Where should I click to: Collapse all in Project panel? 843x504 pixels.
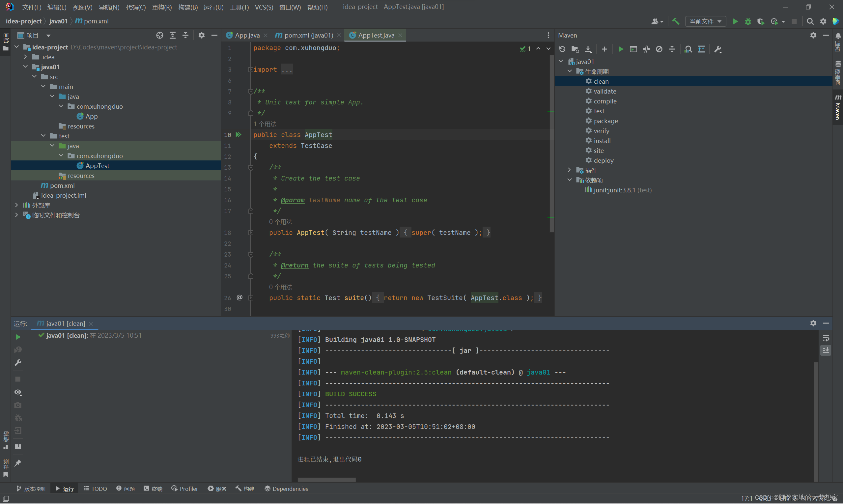[x=185, y=35]
